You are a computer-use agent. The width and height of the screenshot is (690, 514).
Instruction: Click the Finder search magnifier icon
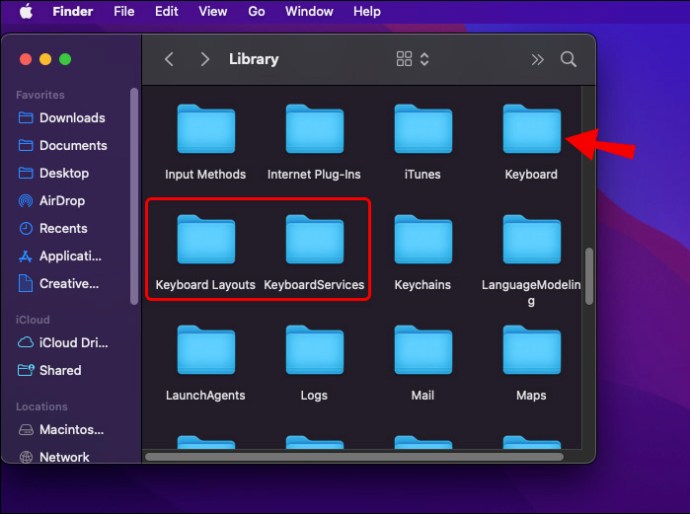click(x=568, y=59)
